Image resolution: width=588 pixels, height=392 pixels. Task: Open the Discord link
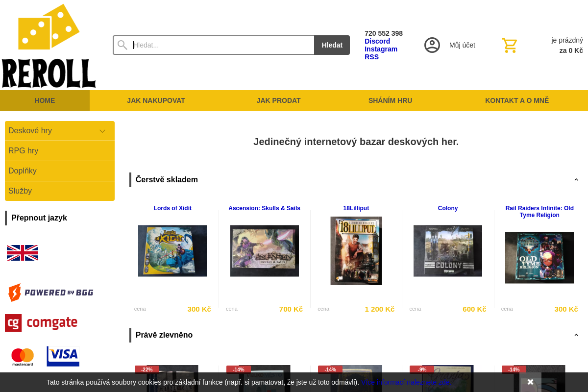377,41
